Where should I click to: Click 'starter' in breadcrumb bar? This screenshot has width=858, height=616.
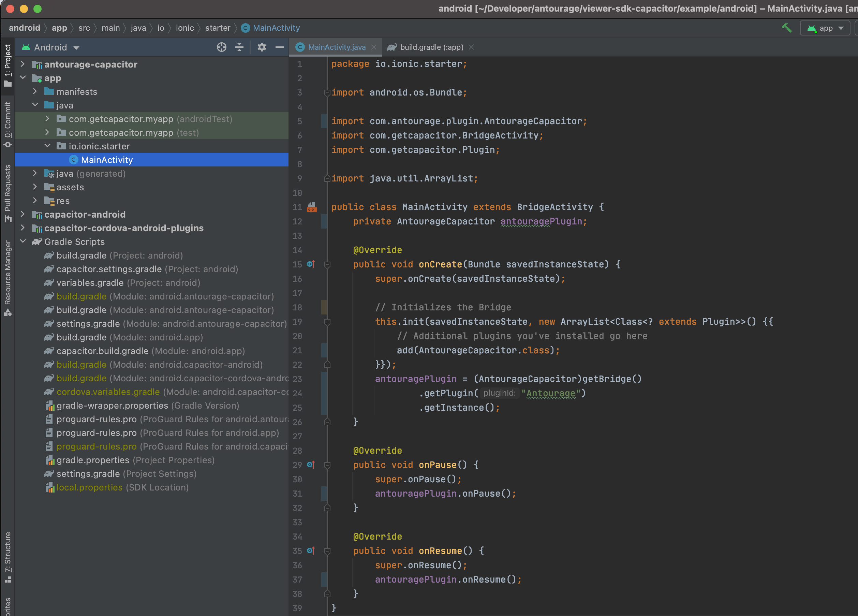click(218, 28)
